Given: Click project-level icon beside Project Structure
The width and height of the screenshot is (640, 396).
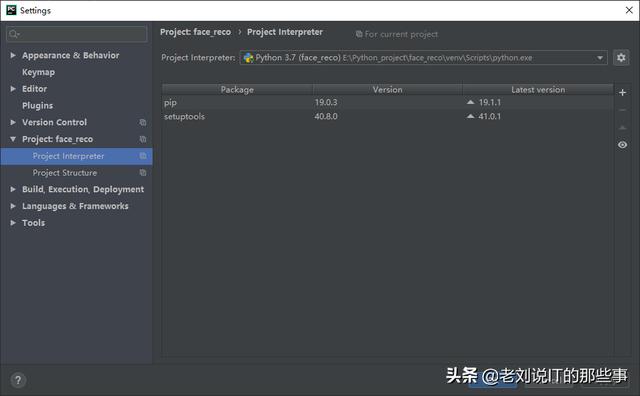Looking at the screenshot, I should [142, 173].
